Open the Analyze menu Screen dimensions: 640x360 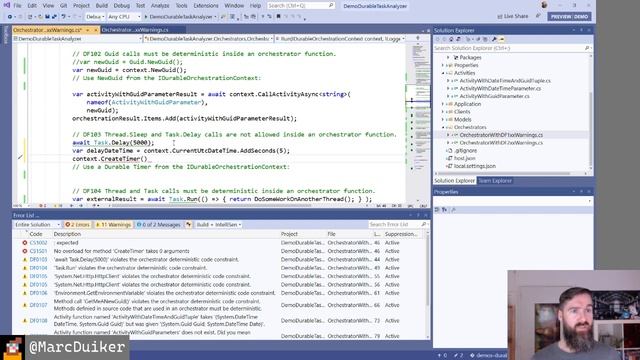coord(160,6)
